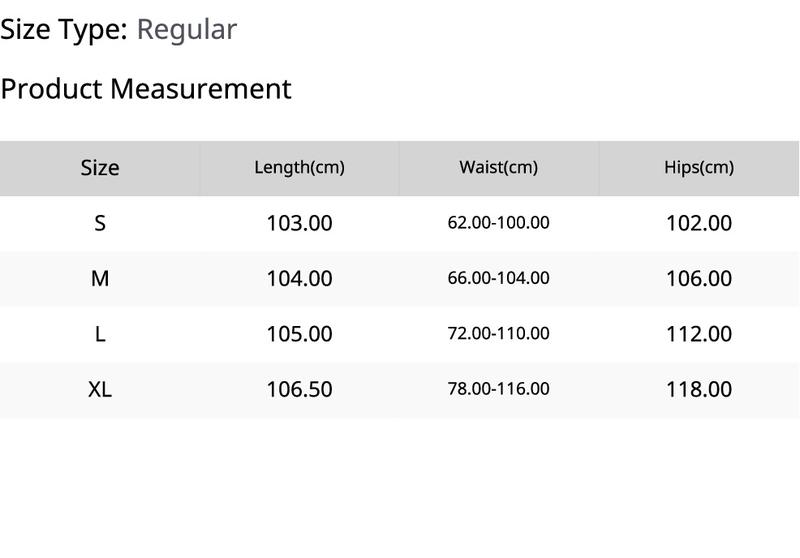Click the Size column header
This screenshot has width=800, height=558.
coord(100,168)
